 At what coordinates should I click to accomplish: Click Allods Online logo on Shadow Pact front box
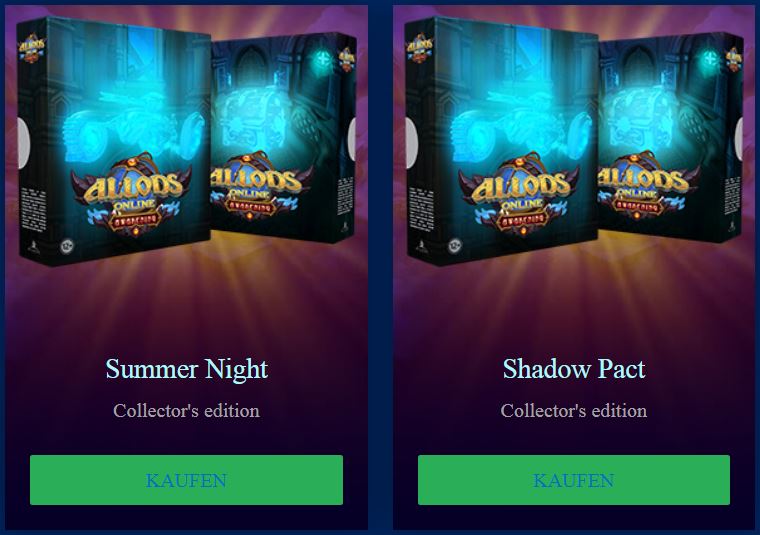[520, 195]
